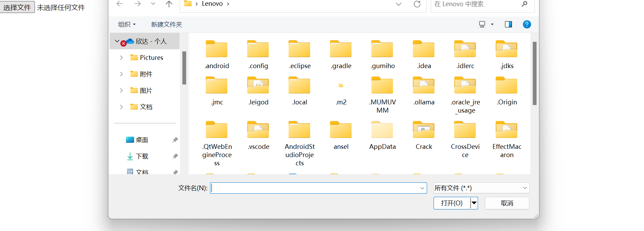Select the .jmc folder

tap(217, 91)
